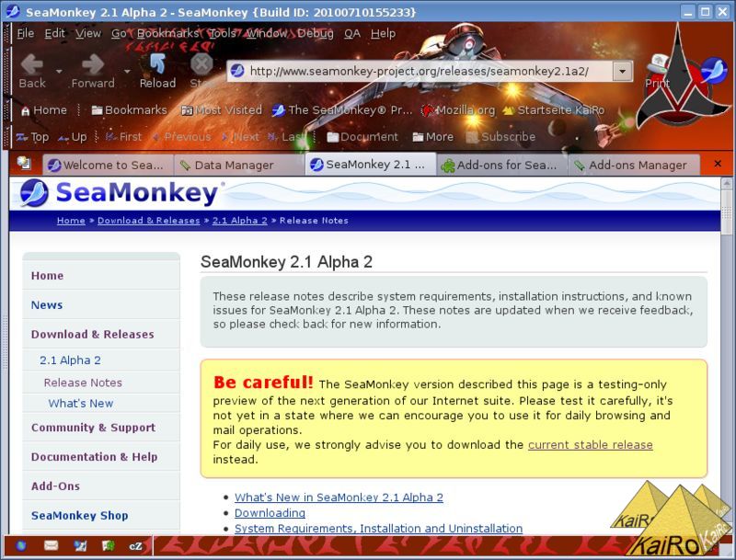Expand the address bar history dropdown
736x560 pixels.
[x=623, y=72]
